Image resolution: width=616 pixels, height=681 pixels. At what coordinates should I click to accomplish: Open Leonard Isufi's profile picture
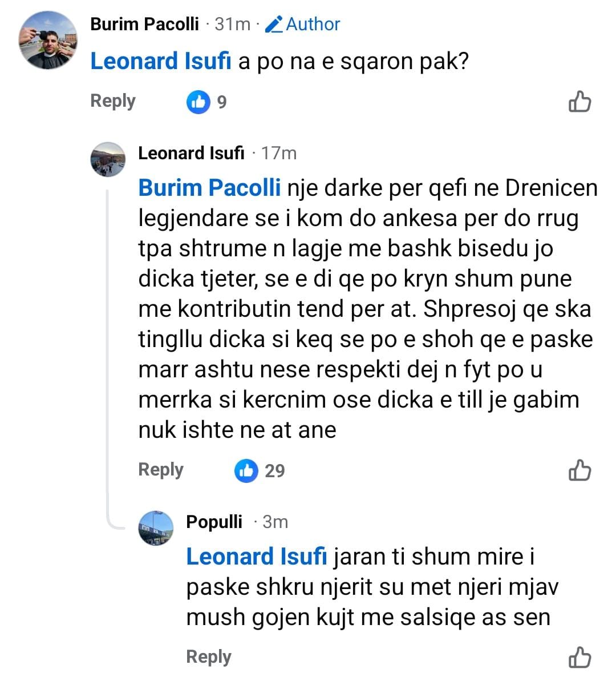108,159
